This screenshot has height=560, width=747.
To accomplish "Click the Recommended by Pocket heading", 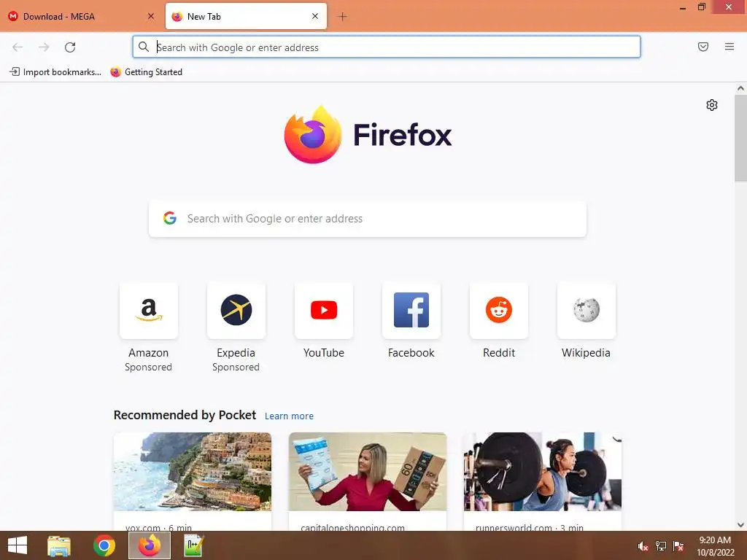I will coord(185,415).
